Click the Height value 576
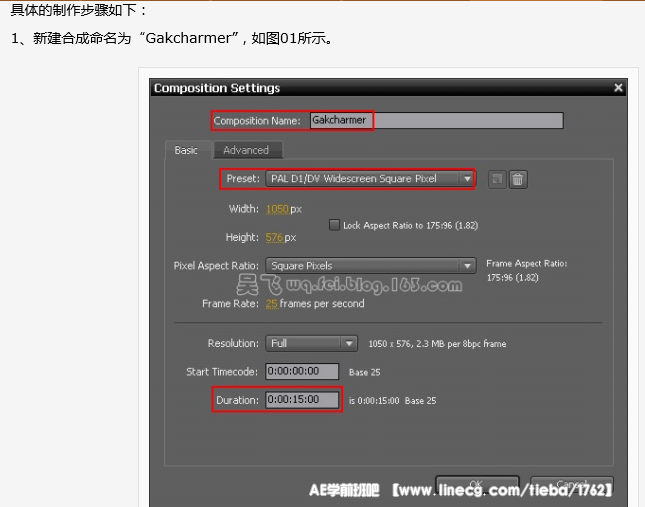Screen dimensions: 645x507 (274, 237)
